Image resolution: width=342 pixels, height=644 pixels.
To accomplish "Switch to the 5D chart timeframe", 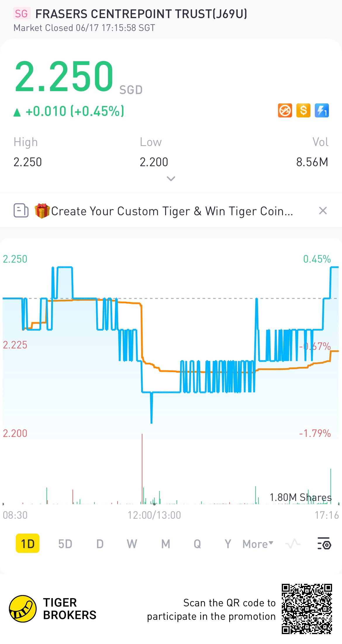I will pyautogui.click(x=65, y=544).
